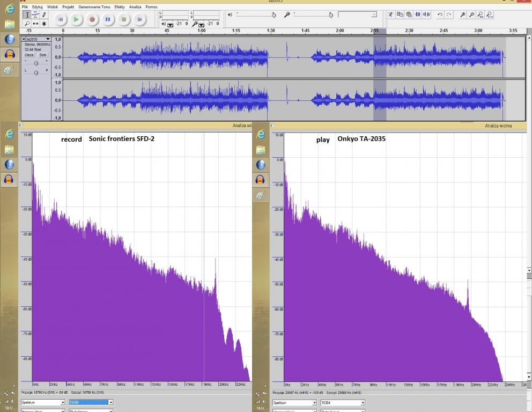Image resolution: width=532 pixels, height=412 pixels.
Task: Open the Projekt menu
Action: click(68, 7)
